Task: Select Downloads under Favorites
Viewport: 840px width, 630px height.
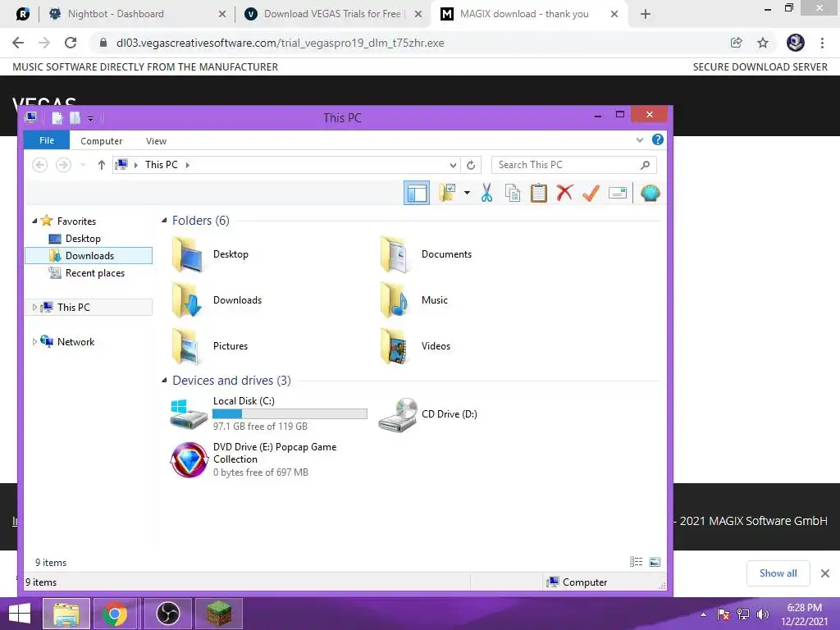Action: click(89, 256)
